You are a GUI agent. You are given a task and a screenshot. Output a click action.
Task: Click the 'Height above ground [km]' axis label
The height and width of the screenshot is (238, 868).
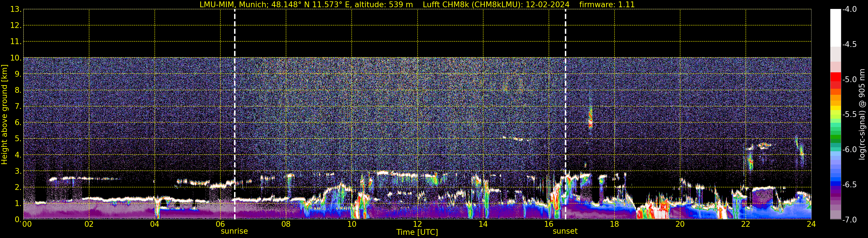(x=4, y=115)
